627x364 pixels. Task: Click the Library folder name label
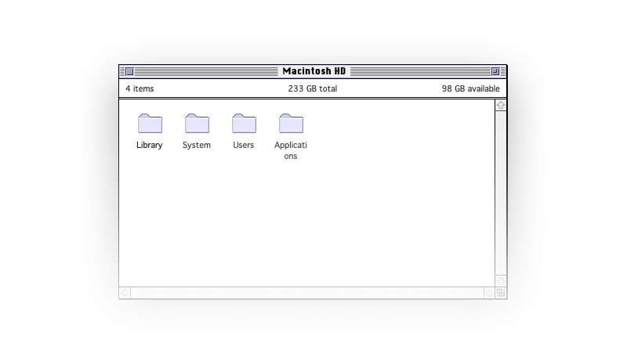pyautogui.click(x=150, y=146)
